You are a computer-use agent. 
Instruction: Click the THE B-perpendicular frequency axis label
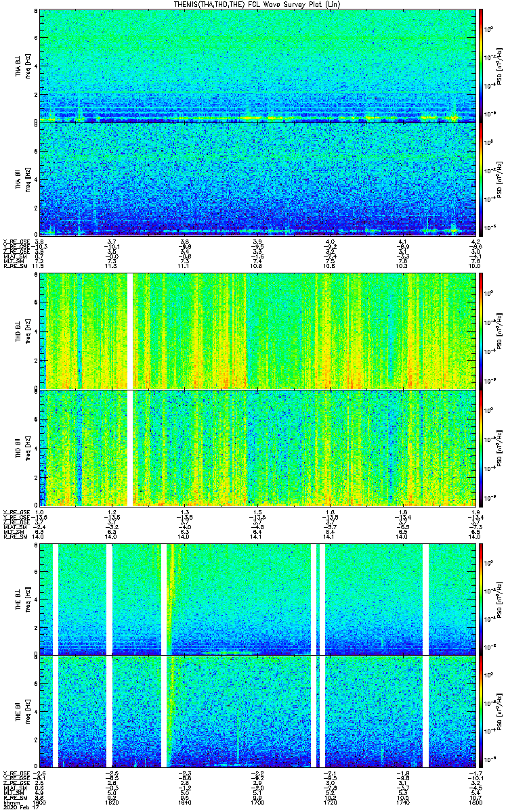20,597
